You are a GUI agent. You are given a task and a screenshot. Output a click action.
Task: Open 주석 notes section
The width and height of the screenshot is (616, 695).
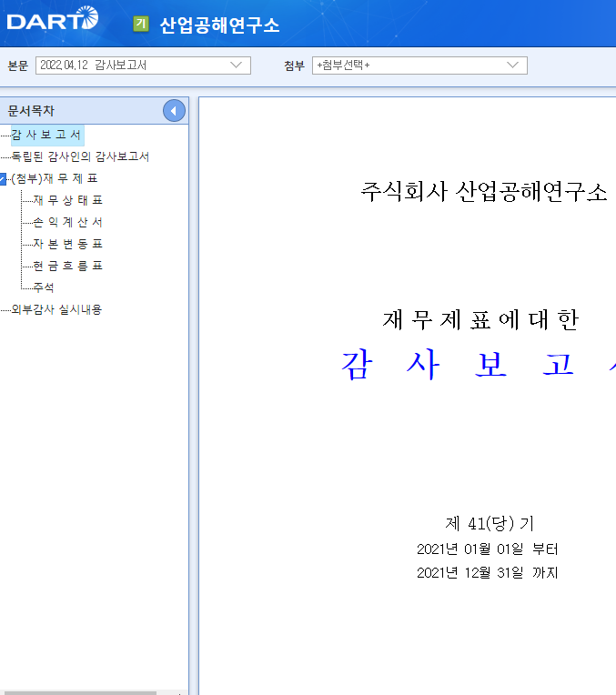pos(44,287)
